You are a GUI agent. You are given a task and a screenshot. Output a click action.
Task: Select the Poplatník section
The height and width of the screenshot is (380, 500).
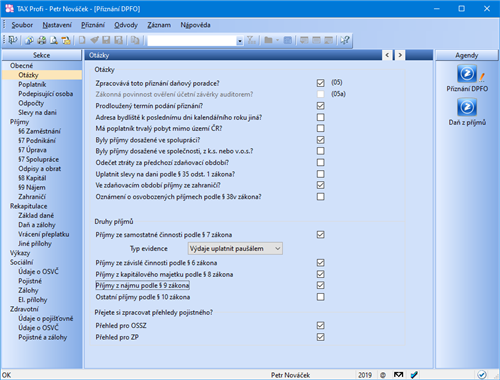(32, 84)
